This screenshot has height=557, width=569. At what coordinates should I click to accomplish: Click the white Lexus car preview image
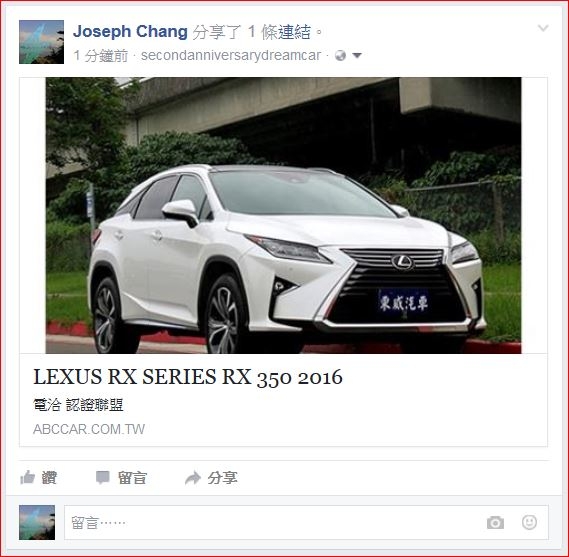click(283, 215)
